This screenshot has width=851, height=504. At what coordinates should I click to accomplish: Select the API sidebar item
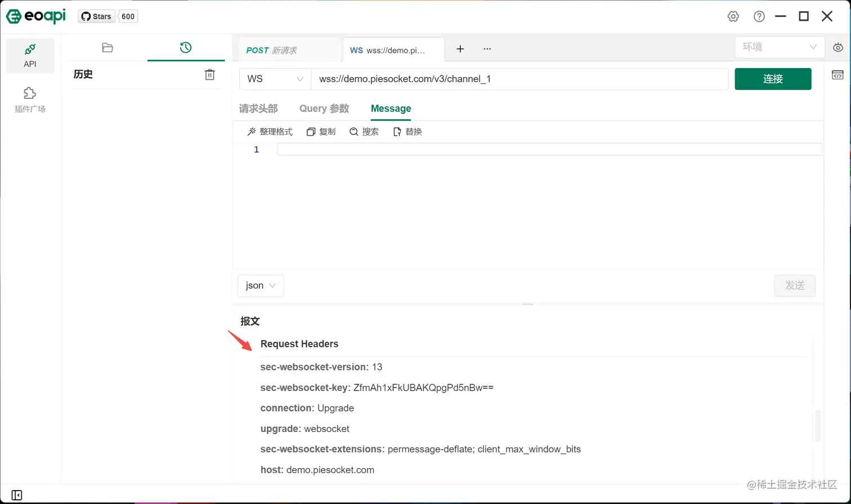point(30,56)
